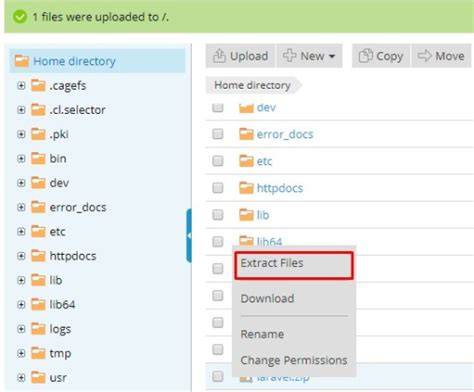Click the logs folder icon in tree
The height and width of the screenshot is (392, 474).
click(x=38, y=329)
